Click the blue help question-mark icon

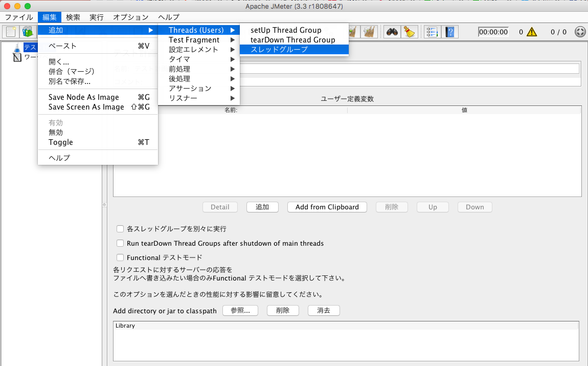coord(449,32)
